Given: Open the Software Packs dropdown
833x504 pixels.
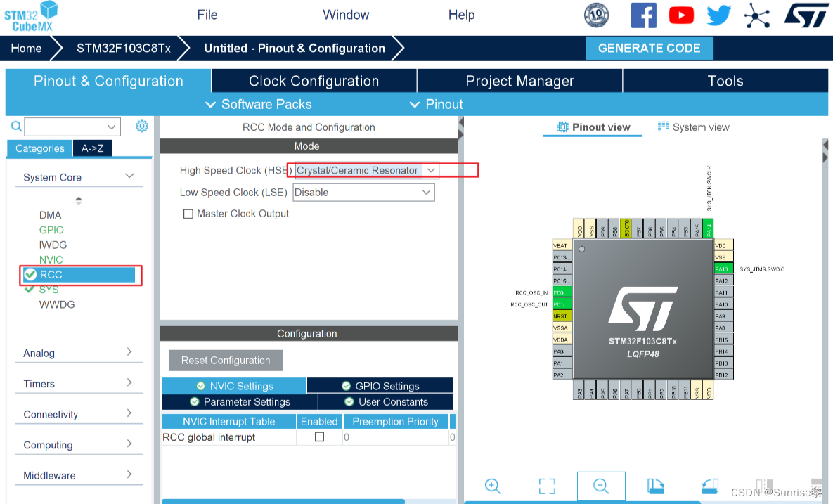Looking at the screenshot, I should point(259,104).
